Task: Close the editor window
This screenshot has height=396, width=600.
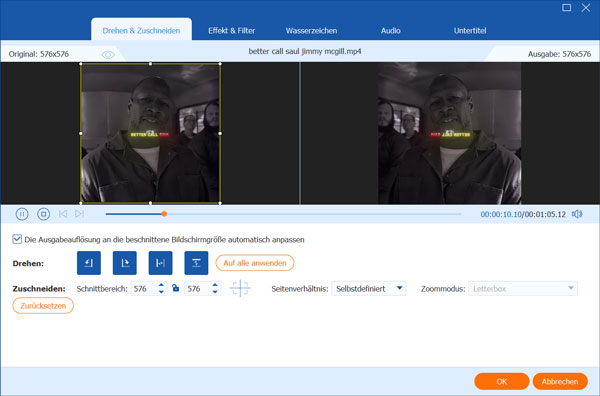Action: 585,8
